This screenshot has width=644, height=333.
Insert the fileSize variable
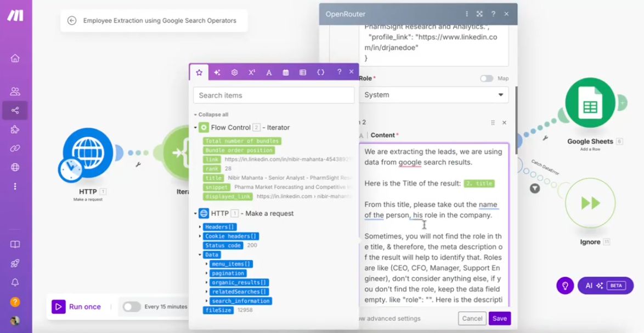[x=218, y=310]
